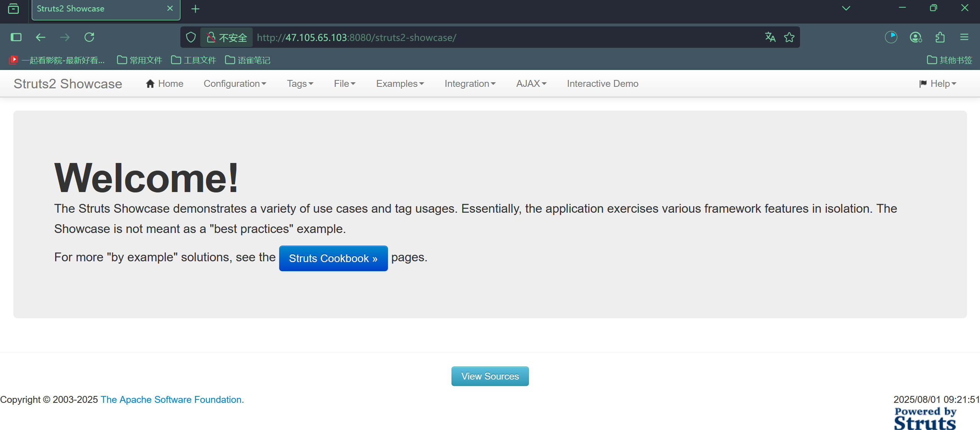Viewport: 980px width, 430px height.
Task: Select the Struts2 Showcase browser tab
Action: (x=106, y=10)
